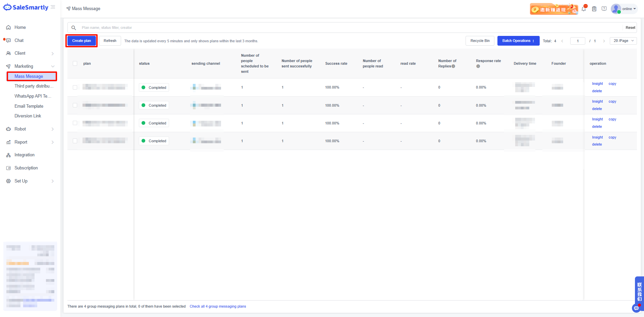Image resolution: width=644 pixels, height=317 pixels.
Task: Go to Diversion Link menu item
Action: tap(28, 116)
